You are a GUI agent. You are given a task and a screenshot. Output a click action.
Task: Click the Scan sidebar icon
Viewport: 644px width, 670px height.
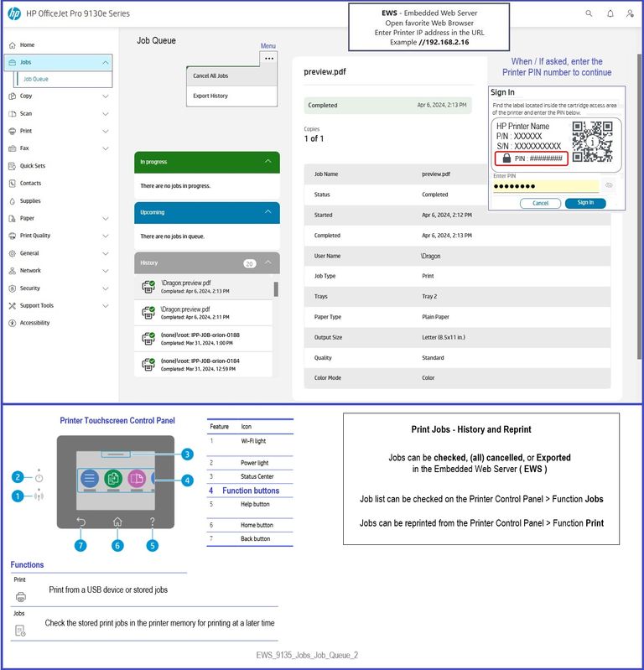13,114
